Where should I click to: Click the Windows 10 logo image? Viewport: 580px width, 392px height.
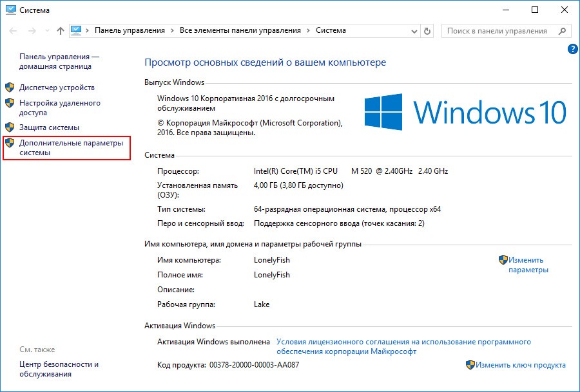[465, 112]
